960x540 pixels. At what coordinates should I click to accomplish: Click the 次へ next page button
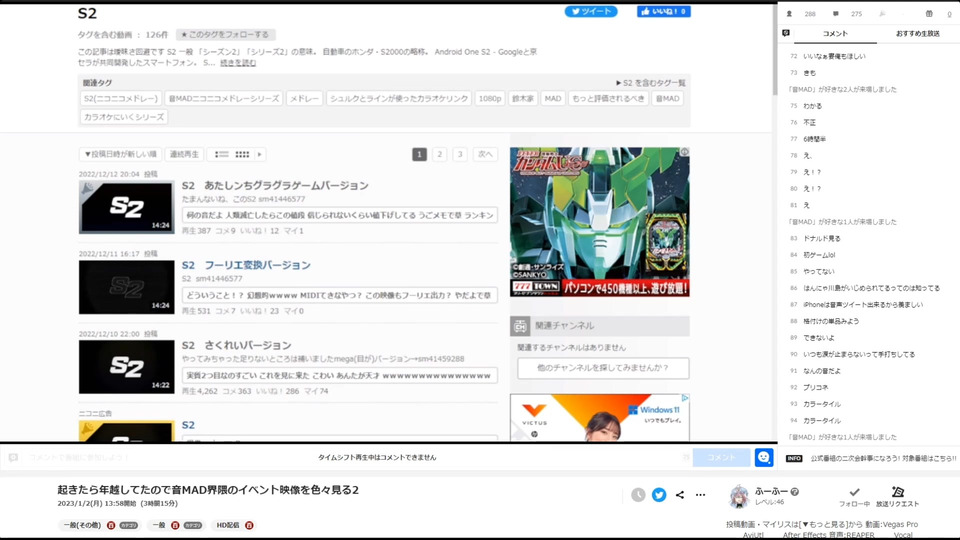pyautogui.click(x=486, y=154)
